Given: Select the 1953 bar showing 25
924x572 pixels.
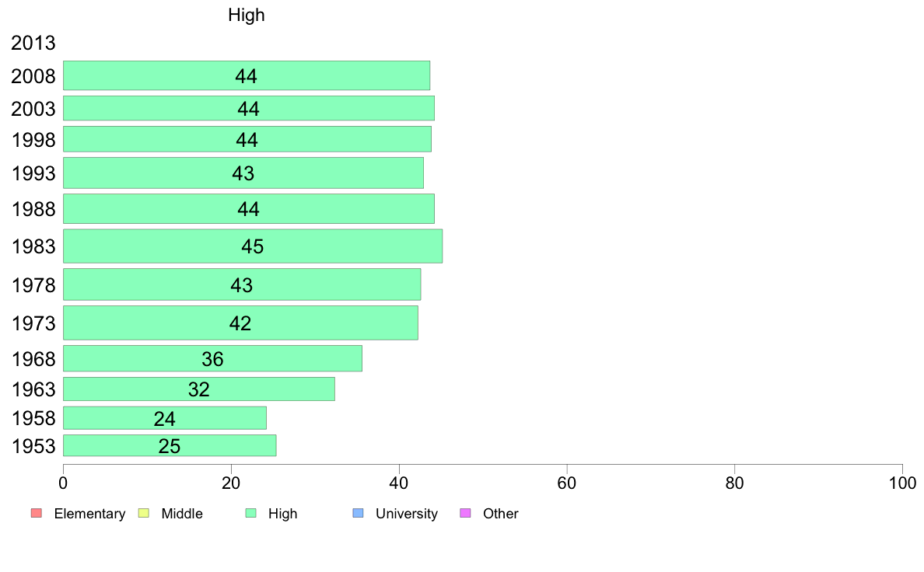Looking at the screenshot, I should point(170,446).
